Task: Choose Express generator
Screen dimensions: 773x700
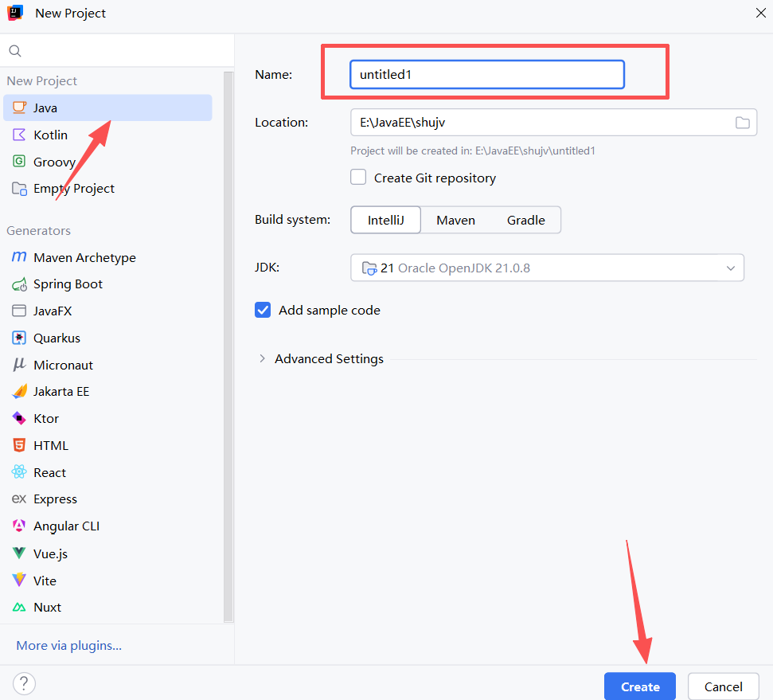Action: coord(107,499)
